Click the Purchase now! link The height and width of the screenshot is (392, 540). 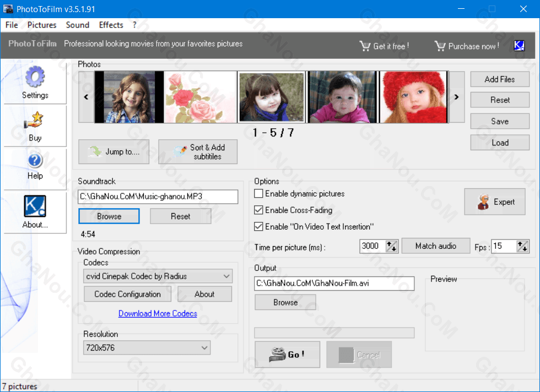(x=473, y=46)
